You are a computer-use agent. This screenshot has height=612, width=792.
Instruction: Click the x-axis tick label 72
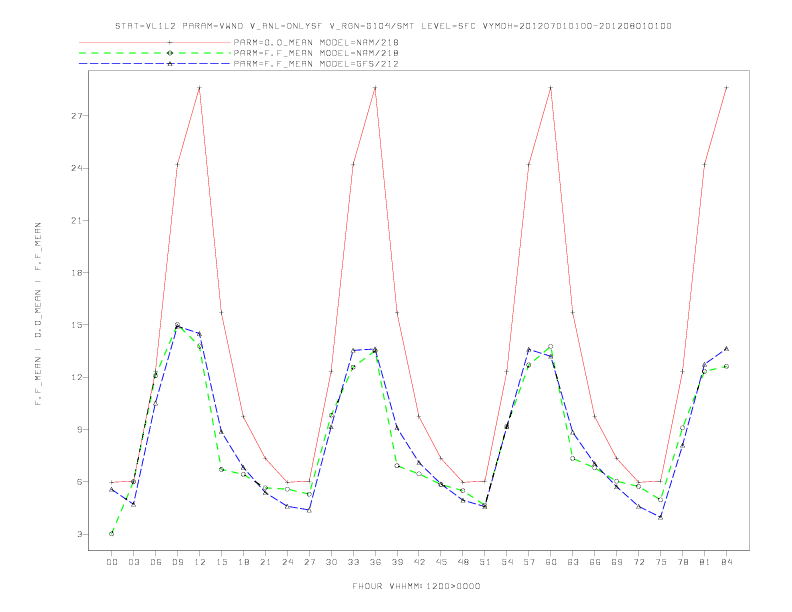[638, 562]
